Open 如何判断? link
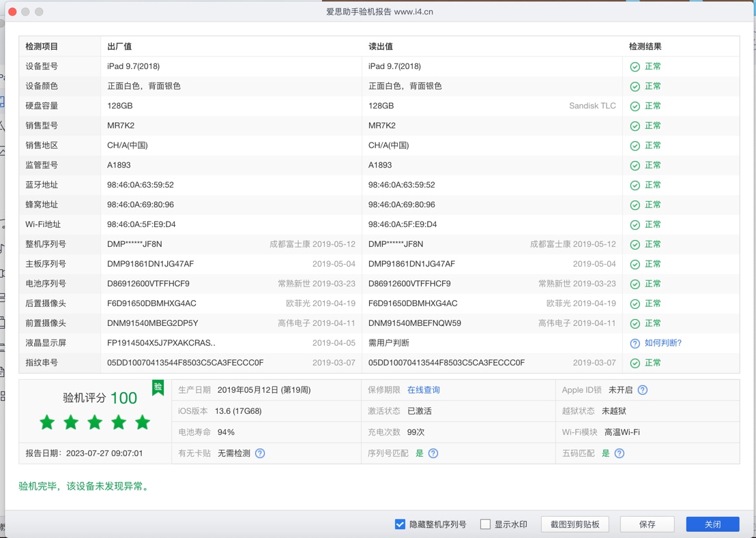756x538 pixels. coord(663,343)
